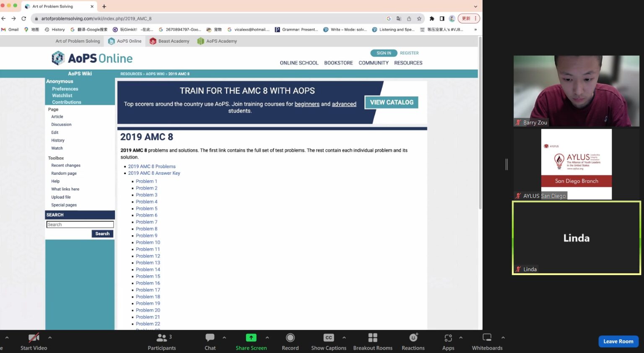Screen dimensions: 644x353
Task: Open Problem 13 link
Action: pyautogui.click(x=148, y=263)
